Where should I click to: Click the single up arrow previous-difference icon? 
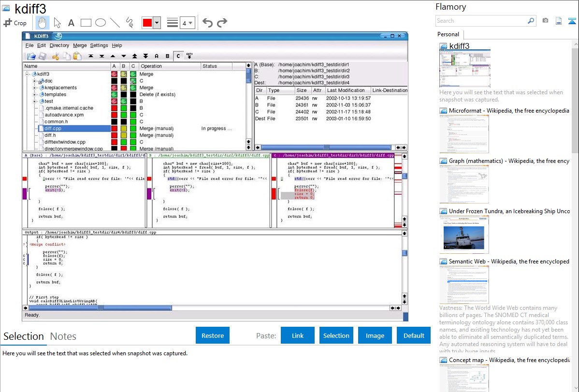click(x=113, y=56)
